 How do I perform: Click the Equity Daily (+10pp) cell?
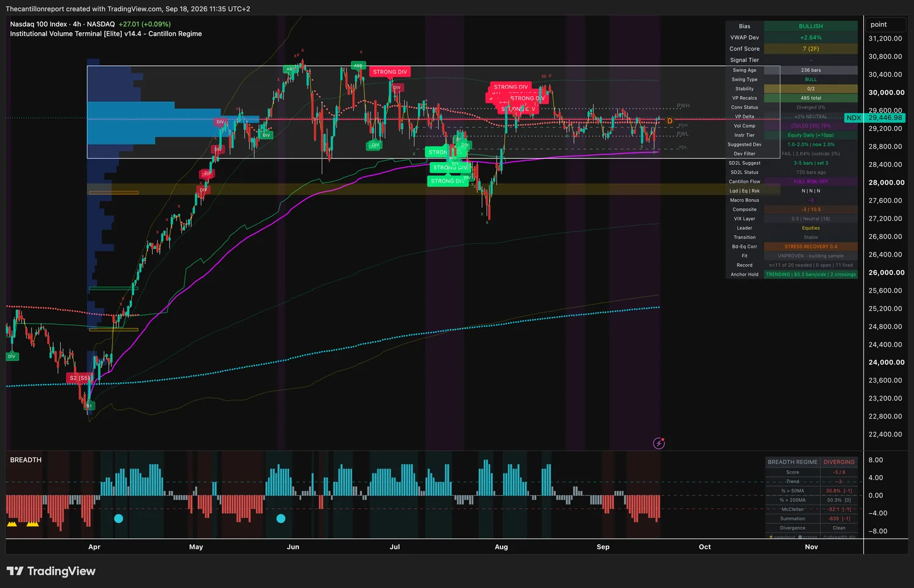(x=811, y=135)
